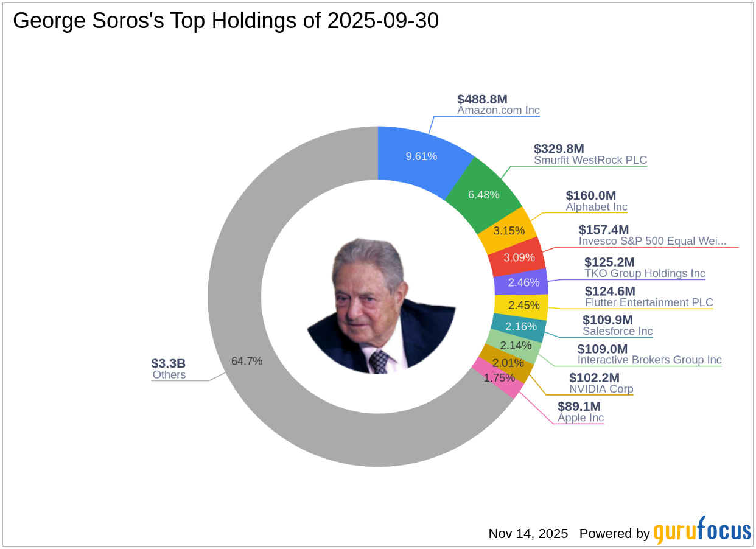Click the pink Apple 1.75% slice
The width and height of the screenshot is (756, 549).
click(498, 377)
